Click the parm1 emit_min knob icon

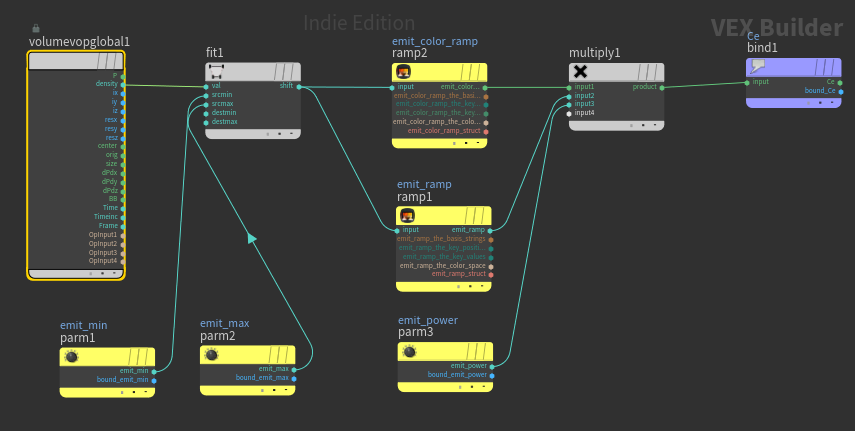pyautogui.click(x=71, y=357)
